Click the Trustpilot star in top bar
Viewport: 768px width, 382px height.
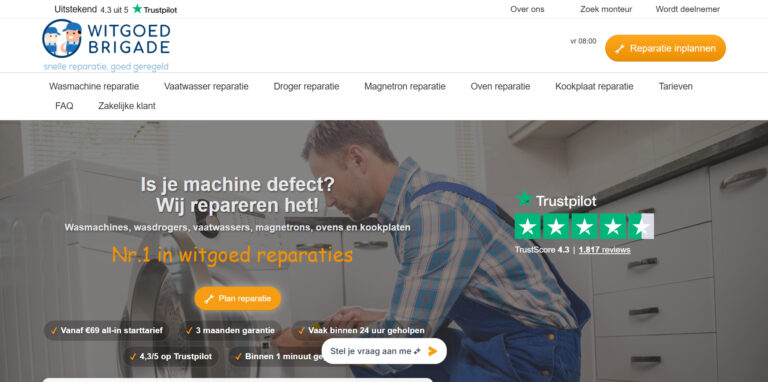(x=137, y=9)
